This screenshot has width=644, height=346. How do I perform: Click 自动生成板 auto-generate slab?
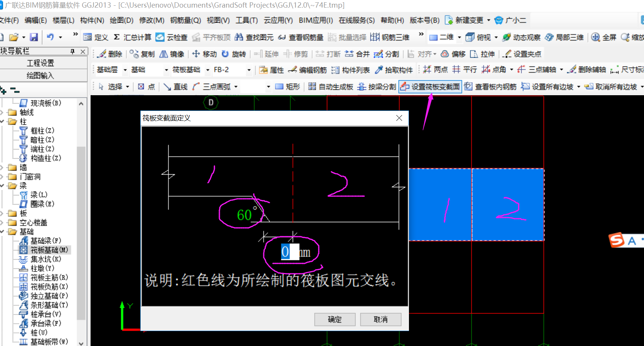(331, 87)
